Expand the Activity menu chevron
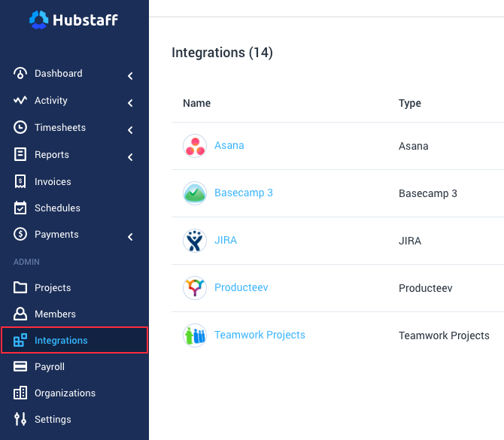Screen dimensions: 504x440 (130, 103)
